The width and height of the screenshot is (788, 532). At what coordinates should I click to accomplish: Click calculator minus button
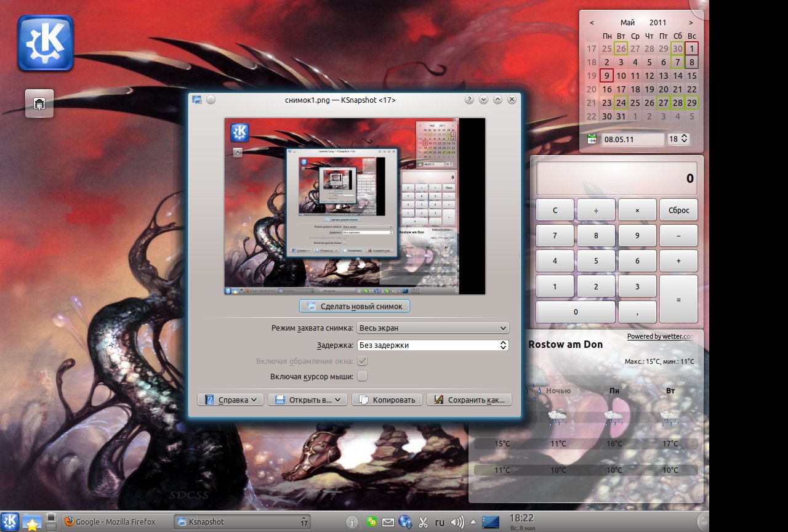tap(678, 235)
